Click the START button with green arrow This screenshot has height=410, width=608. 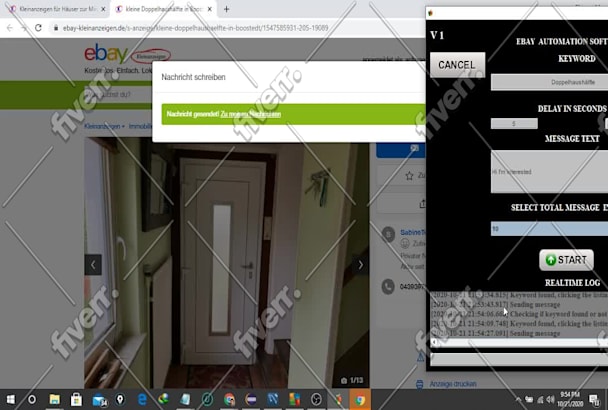pyautogui.click(x=567, y=260)
